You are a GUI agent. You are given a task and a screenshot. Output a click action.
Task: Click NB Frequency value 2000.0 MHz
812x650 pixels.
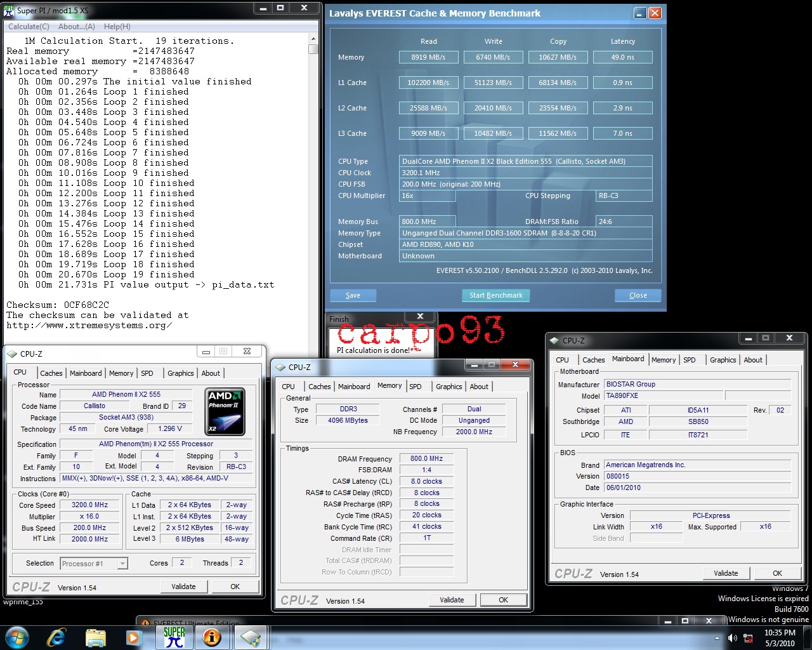pos(475,432)
